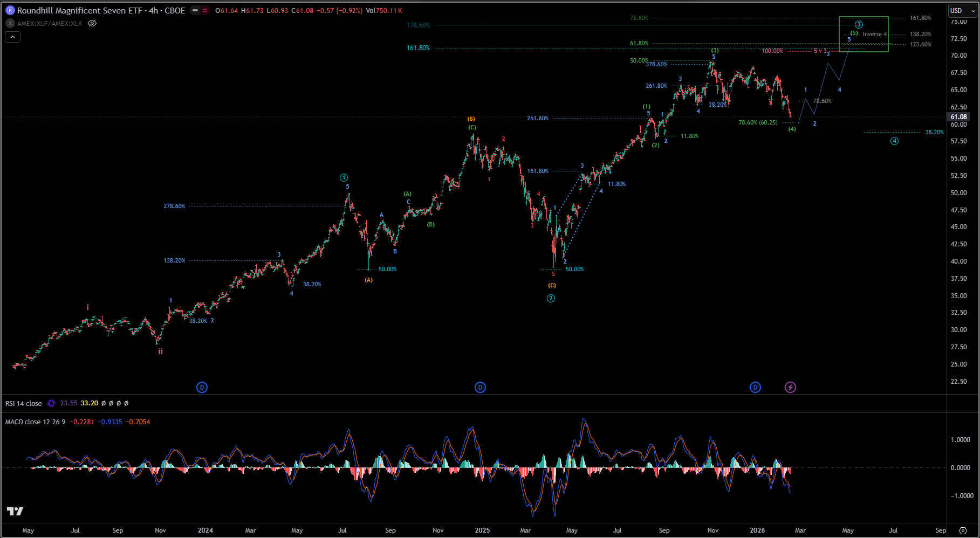Screen dimensions: 980x538
Task: Click the dividend marker near January 2025
Action: [480, 387]
